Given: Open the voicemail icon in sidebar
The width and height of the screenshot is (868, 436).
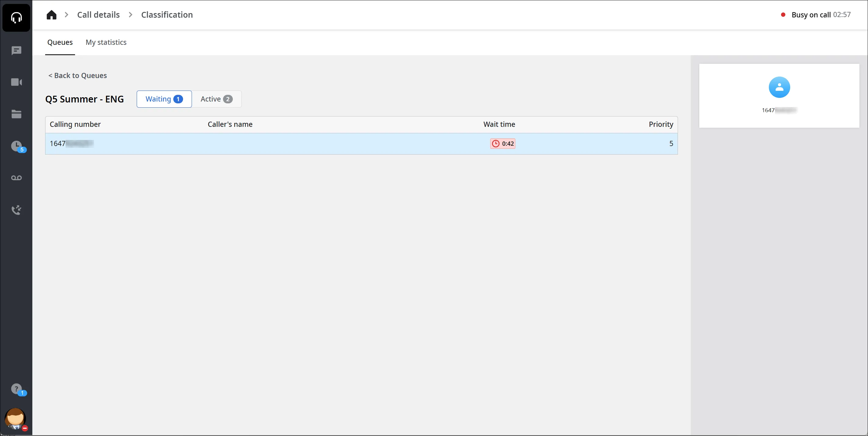Looking at the screenshot, I should coord(16,178).
